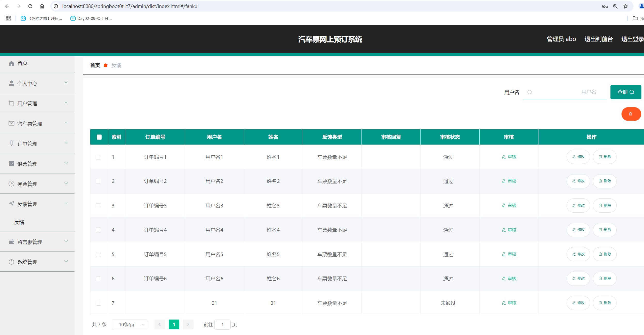This screenshot has width=644, height=335.
Task: Click the 审核 pencil icon in row 1
Action: [504, 157]
